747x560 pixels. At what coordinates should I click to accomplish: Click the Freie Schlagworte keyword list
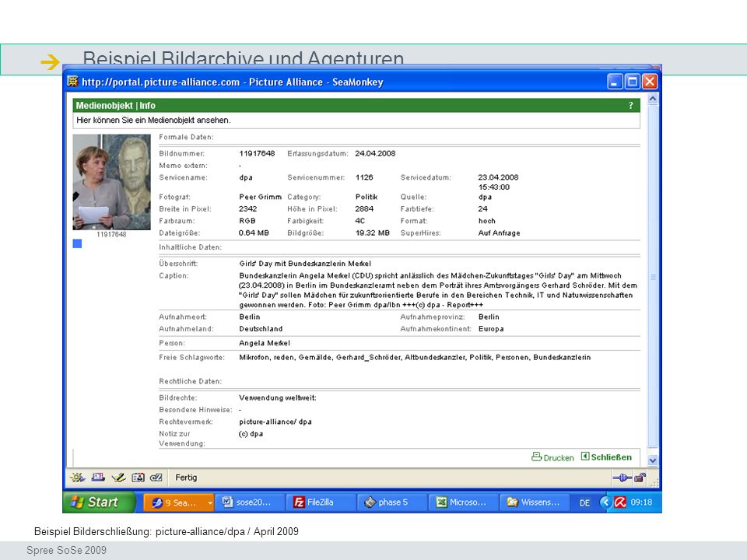coord(415,357)
